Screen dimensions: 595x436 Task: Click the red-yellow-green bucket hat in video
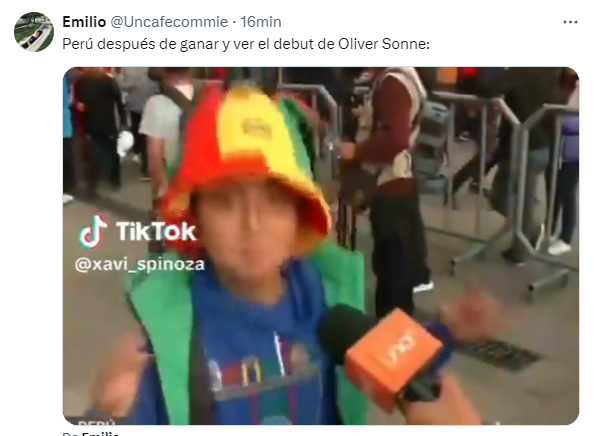coord(247,159)
